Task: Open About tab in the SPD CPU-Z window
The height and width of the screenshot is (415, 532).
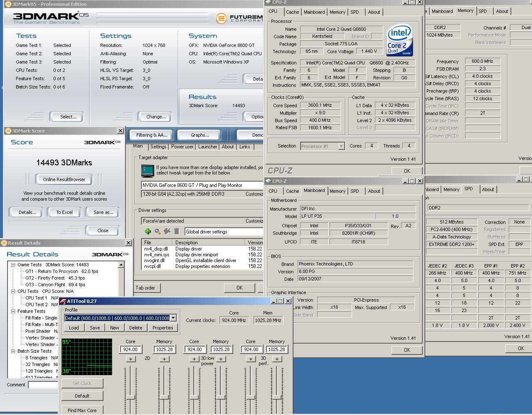Action: point(488,189)
